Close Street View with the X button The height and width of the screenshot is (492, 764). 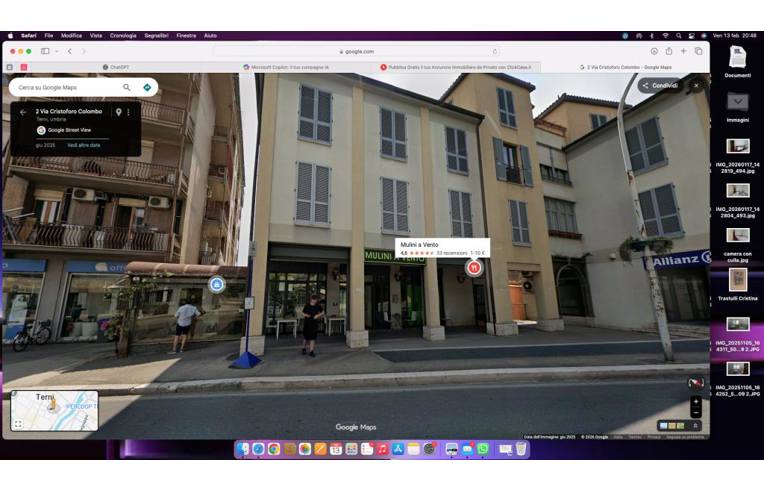click(x=696, y=86)
